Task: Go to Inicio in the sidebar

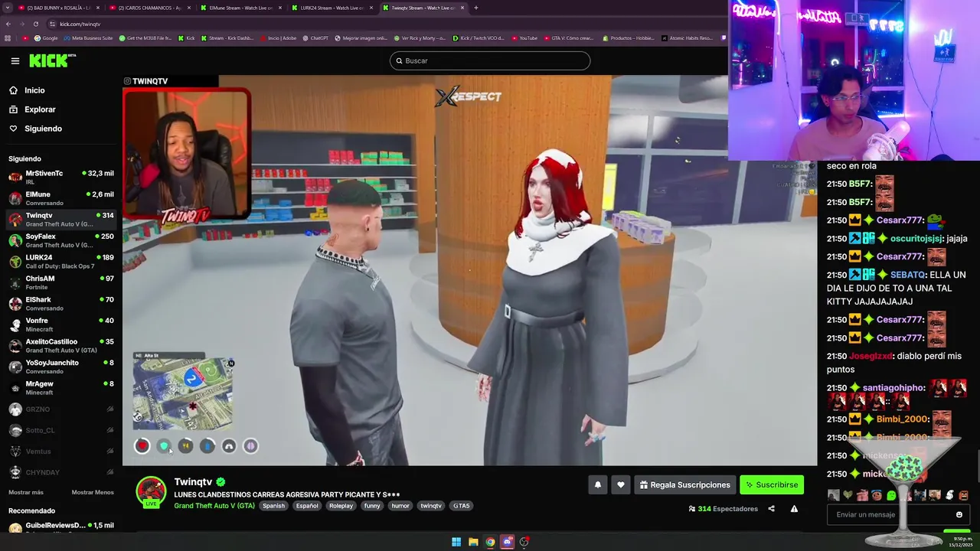Action: tap(34, 90)
